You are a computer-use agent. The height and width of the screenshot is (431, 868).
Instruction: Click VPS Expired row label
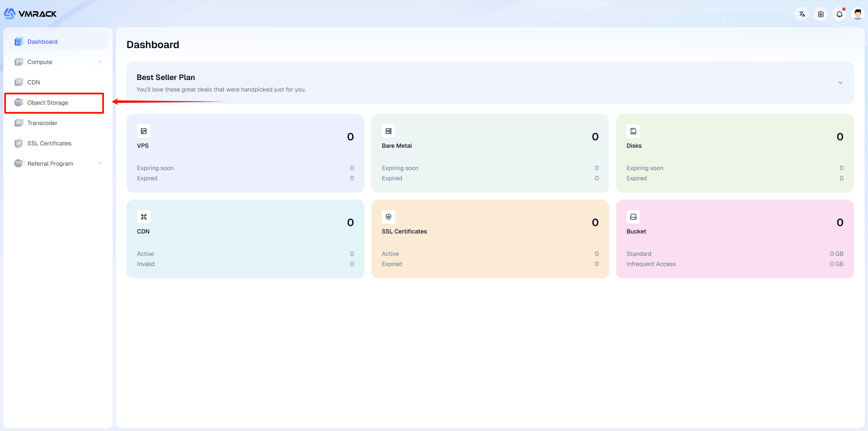pos(147,178)
